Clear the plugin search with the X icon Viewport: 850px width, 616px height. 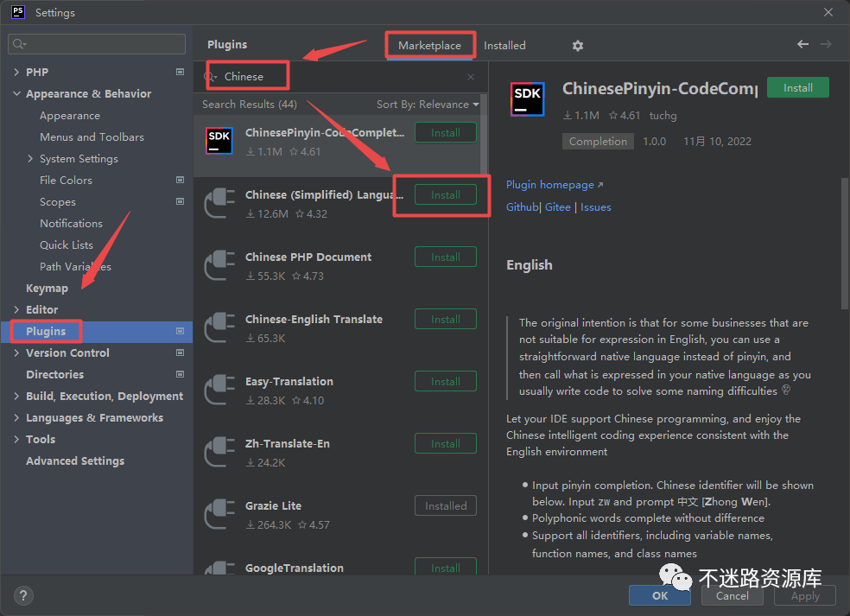click(471, 77)
